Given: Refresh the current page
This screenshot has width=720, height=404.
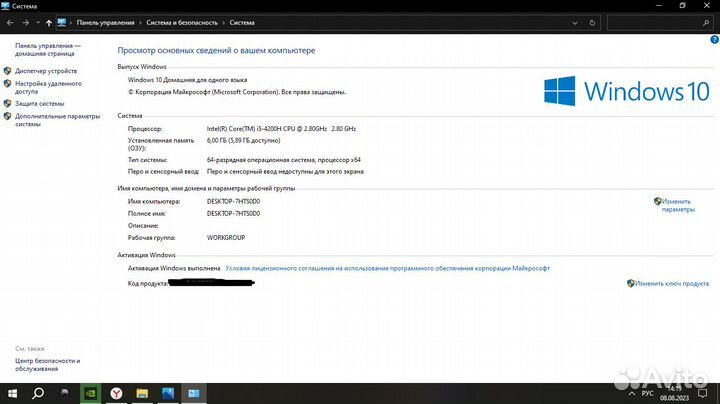Looking at the screenshot, I should point(592,22).
